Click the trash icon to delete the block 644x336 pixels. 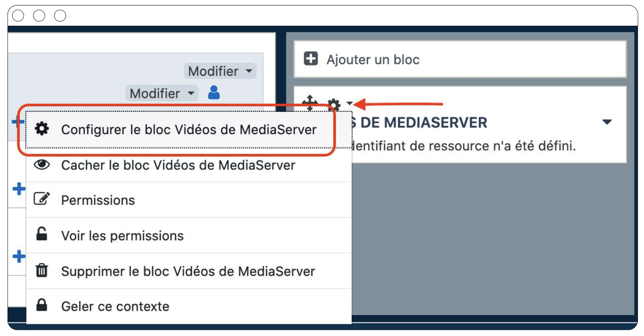pyautogui.click(x=42, y=270)
